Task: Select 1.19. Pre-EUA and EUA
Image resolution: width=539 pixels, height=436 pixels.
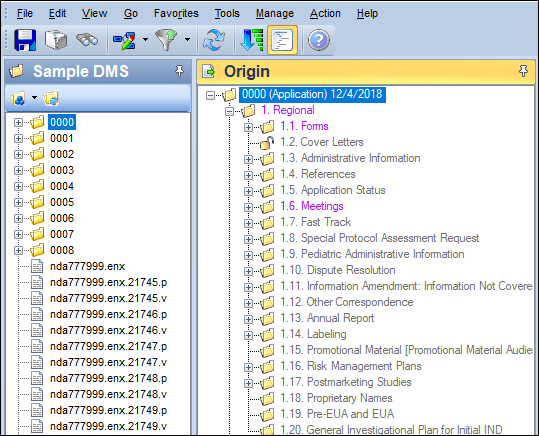Action: (337, 414)
